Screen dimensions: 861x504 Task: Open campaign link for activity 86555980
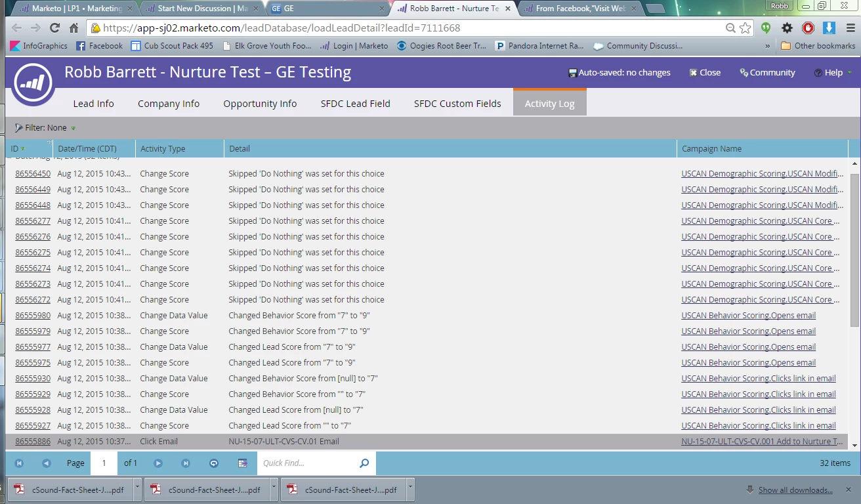point(748,316)
